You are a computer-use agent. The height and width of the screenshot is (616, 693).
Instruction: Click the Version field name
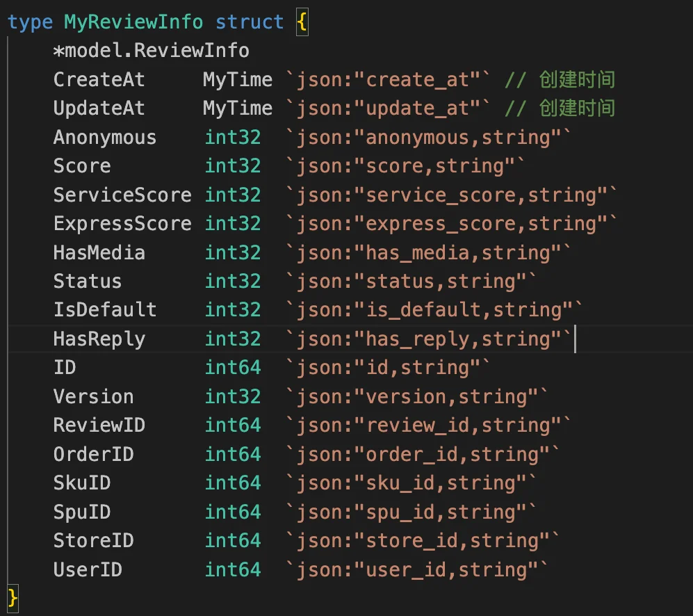point(93,397)
